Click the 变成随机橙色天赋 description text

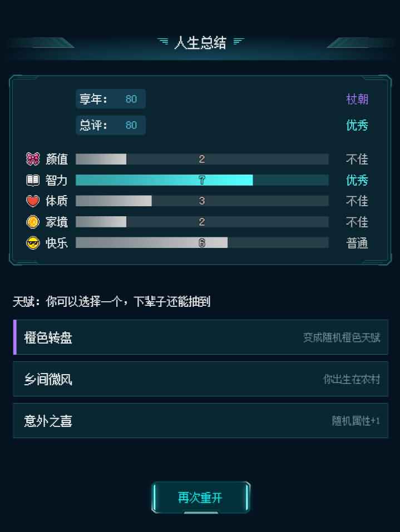point(342,337)
